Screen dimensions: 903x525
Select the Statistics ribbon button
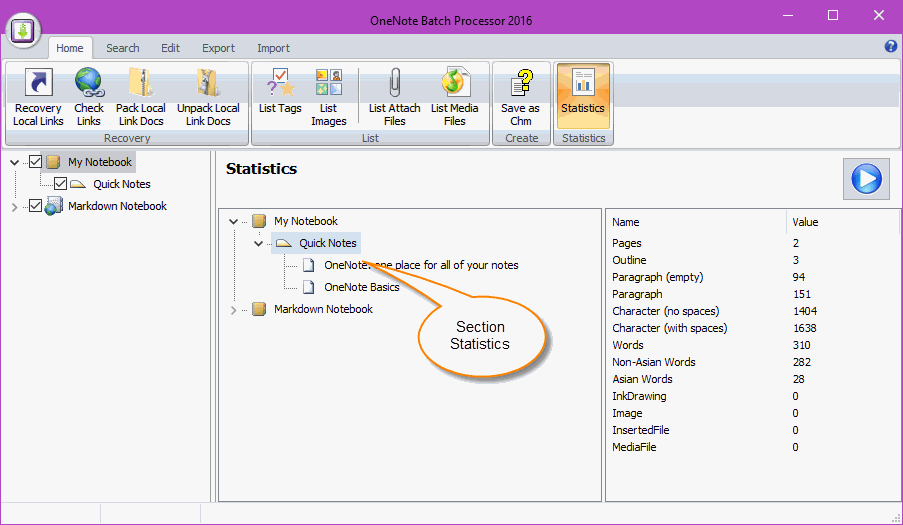click(x=583, y=96)
